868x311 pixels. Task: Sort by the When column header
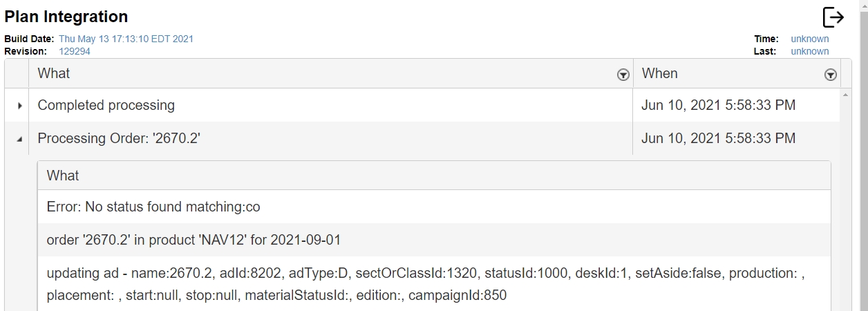pos(660,73)
